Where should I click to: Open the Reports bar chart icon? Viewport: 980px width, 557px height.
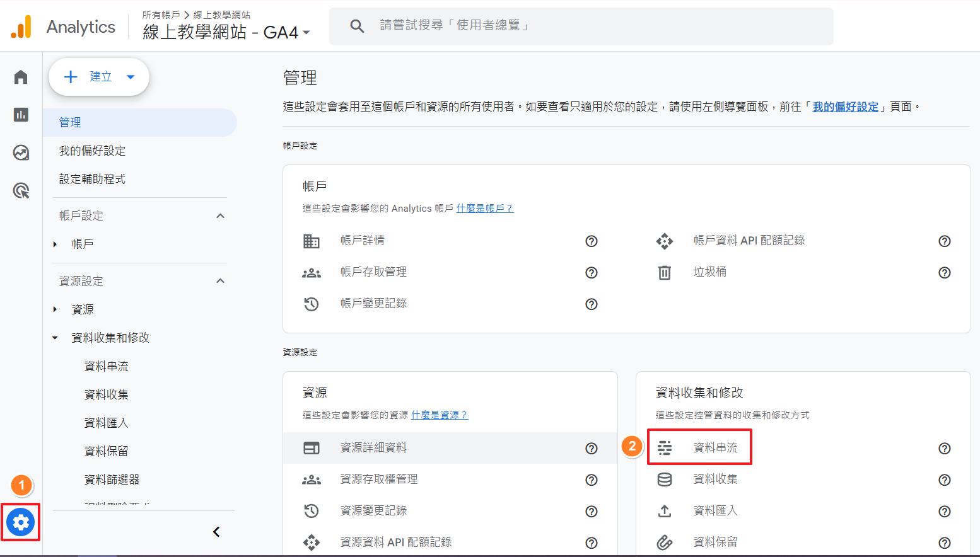pos(21,115)
